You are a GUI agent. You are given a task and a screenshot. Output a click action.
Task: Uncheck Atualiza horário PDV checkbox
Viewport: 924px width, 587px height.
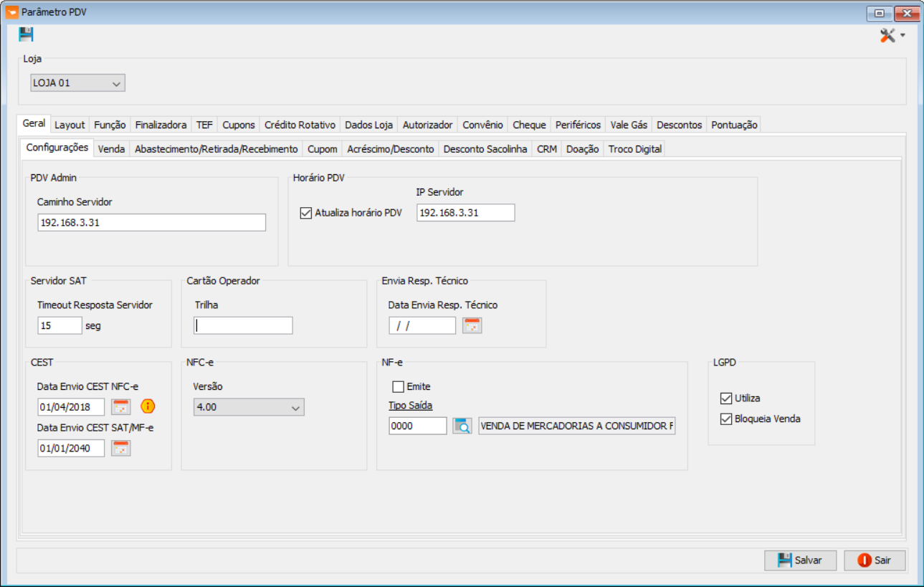tap(306, 213)
